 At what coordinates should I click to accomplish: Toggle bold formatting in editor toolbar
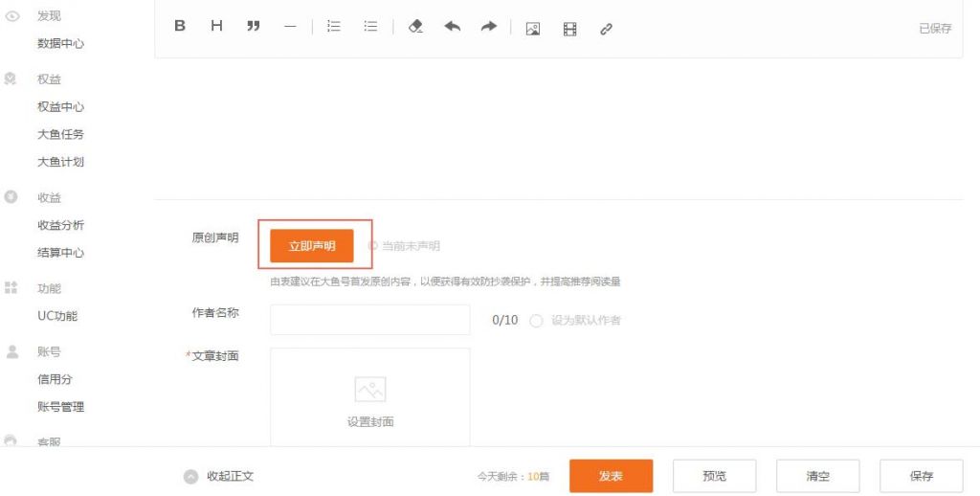180,26
